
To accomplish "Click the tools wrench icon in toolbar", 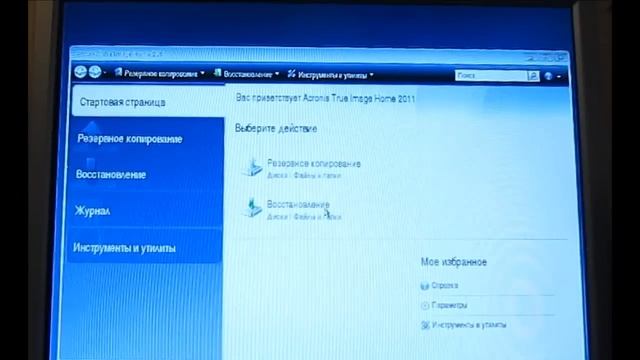I will tap(291, 74).
